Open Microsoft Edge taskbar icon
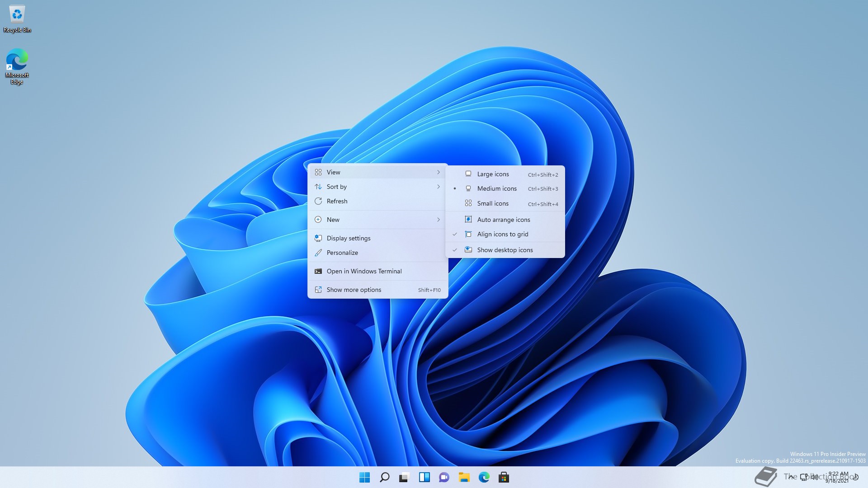The image size is (868, 488). 484,477
